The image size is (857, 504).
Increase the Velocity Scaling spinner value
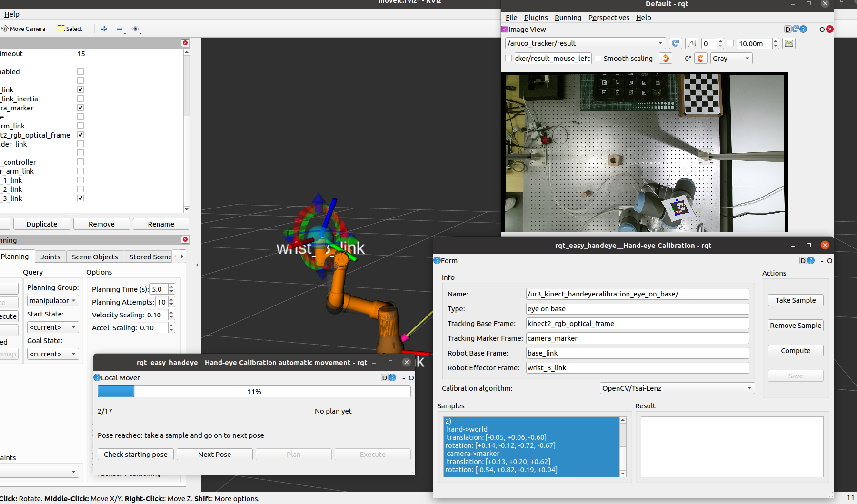click(171, 312)
